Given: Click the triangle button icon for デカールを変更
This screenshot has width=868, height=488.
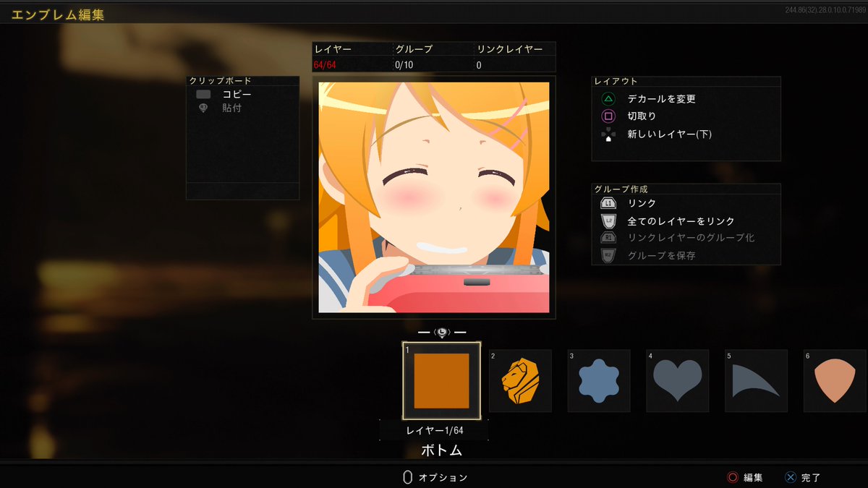Looking at the screenshot, I should [x=608, y=98].
